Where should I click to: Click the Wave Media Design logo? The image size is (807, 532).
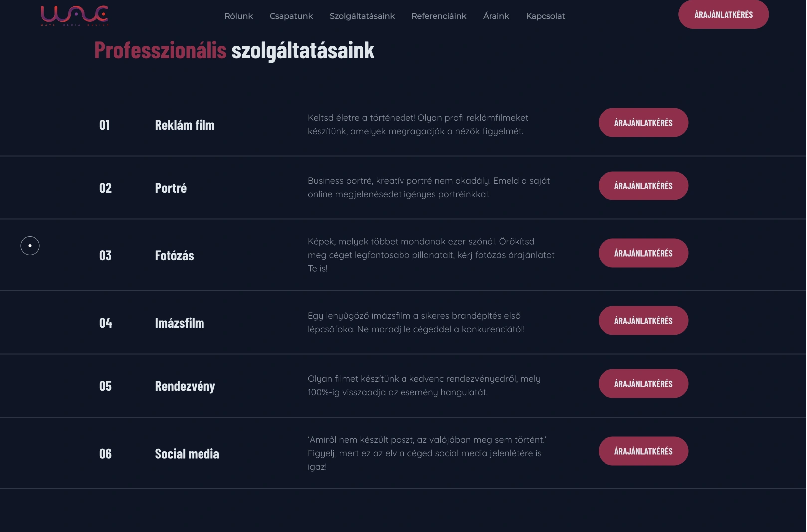(x=75, y=15)
